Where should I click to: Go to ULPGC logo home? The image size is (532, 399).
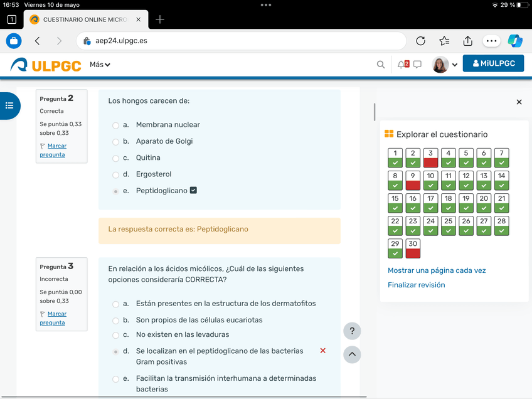click(x=45, y=65)
